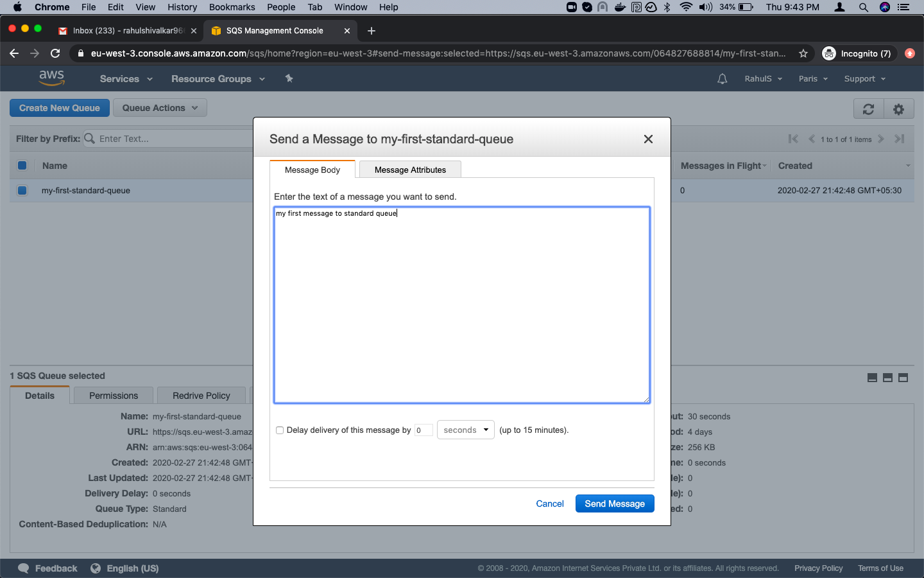Image resolution: width=924 pixels, height=578 pixels.
Task: Click the AWS home logo
Action: tap(51, 78)
